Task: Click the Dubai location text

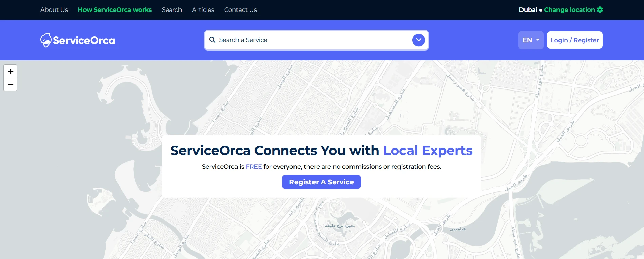Action: (528, 10)
